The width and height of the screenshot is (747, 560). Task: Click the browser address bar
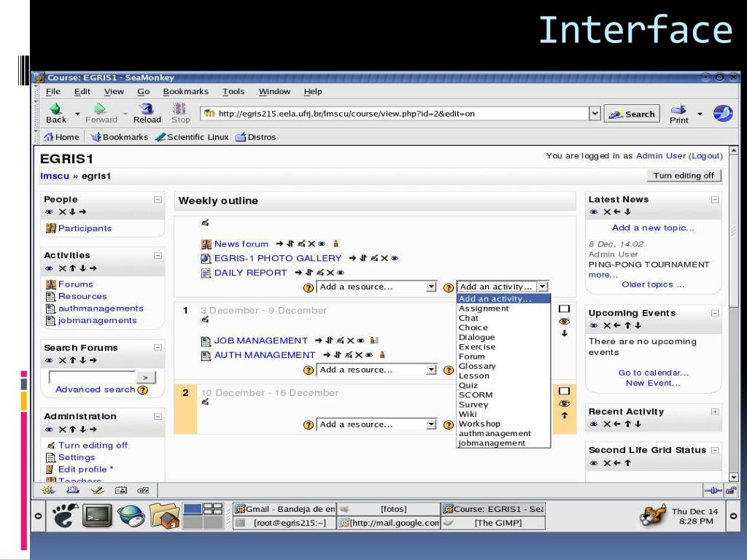[395, 113]
